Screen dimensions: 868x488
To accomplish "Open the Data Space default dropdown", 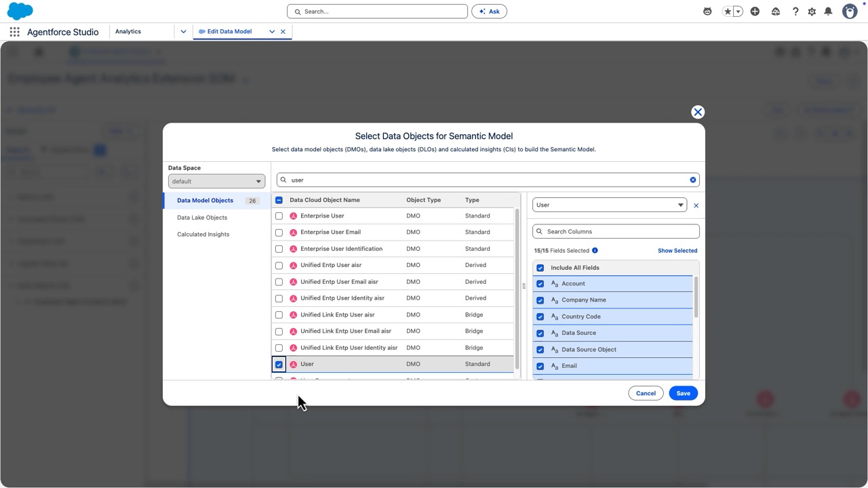I will (x=216, y=181).
